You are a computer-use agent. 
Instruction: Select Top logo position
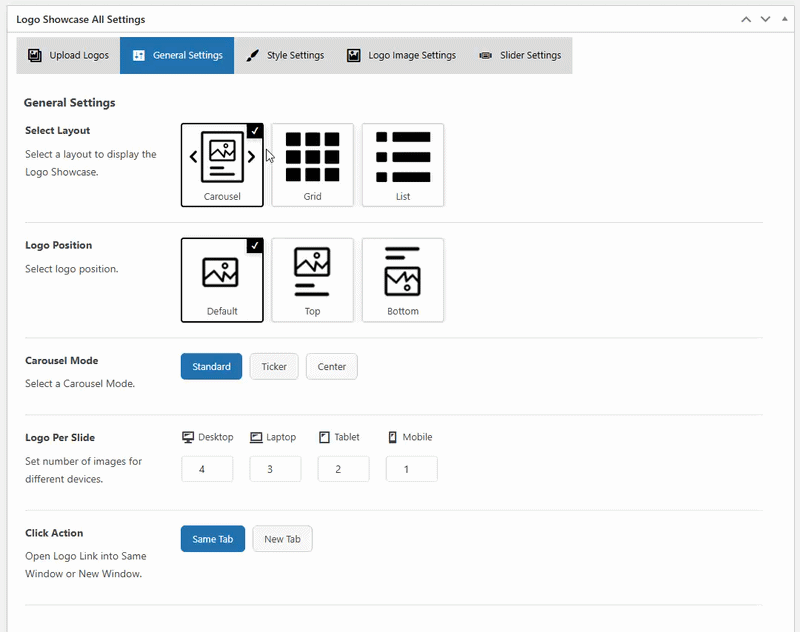pyautogui.click(x=312, y=280)
